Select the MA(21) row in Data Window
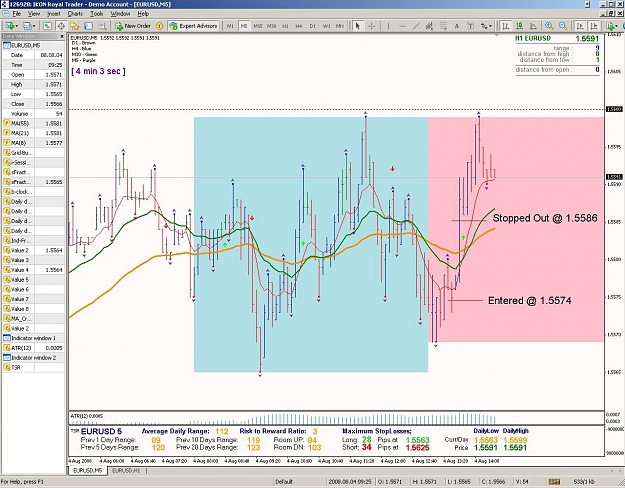 click(33, 133)
